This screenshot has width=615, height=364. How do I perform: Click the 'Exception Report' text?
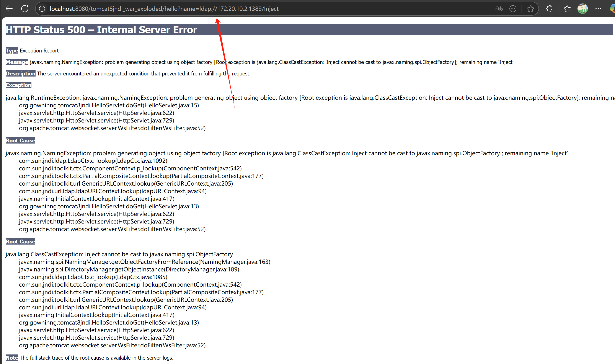(x=39, y=51)
